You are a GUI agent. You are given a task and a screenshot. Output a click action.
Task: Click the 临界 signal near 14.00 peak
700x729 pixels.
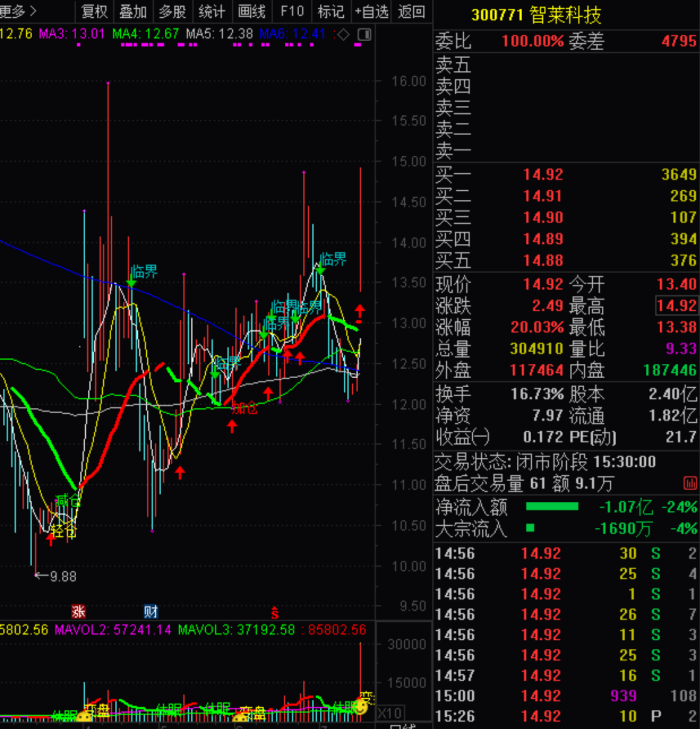[333, 259]
